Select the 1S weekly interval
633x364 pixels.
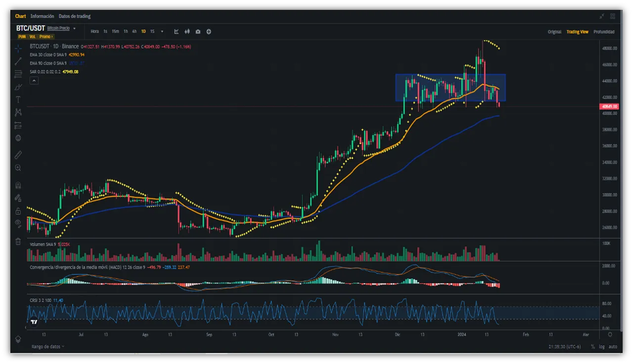point(152,31)
